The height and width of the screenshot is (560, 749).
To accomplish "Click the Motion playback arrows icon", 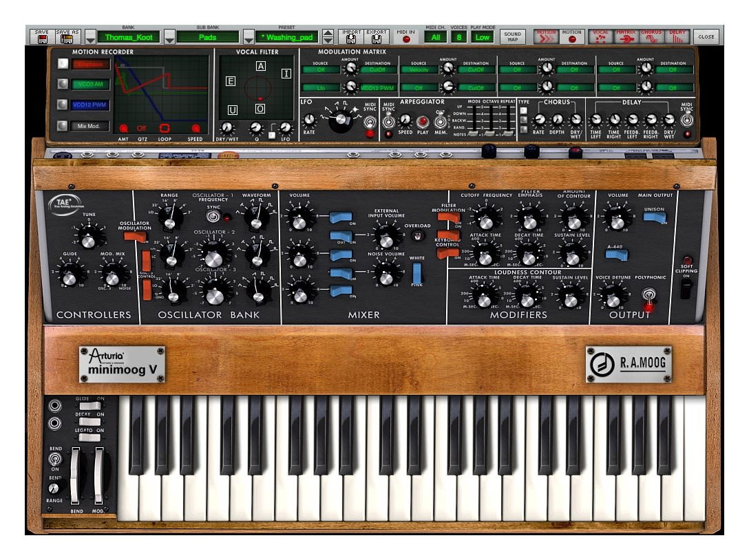I will click(x=546, y=36).
